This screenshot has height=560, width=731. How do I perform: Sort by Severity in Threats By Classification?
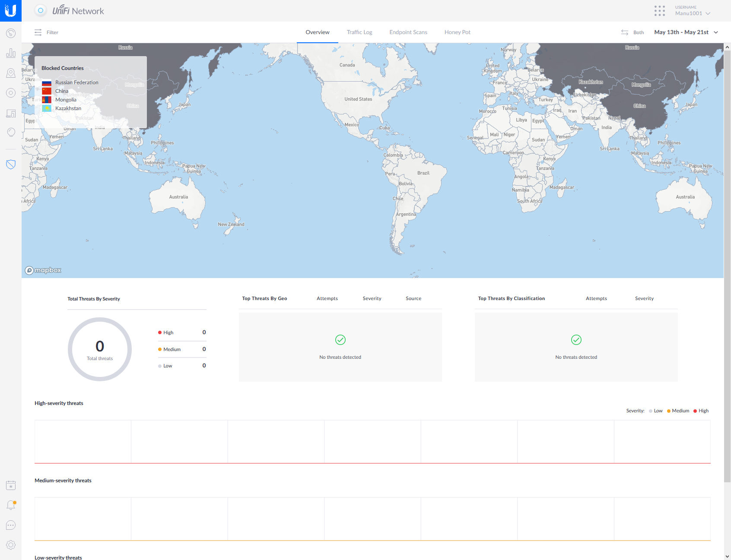(644, 298)
